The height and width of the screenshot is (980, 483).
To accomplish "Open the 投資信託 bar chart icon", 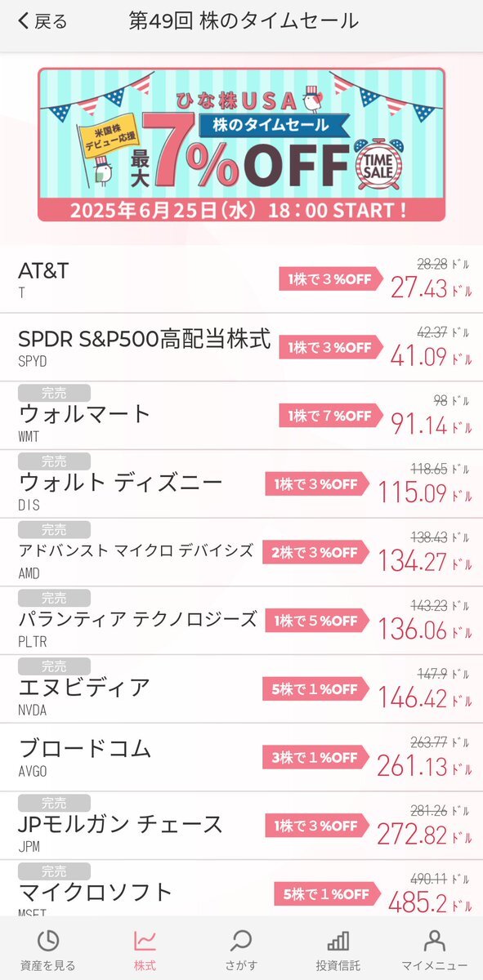I will click(x=338, y=941).
